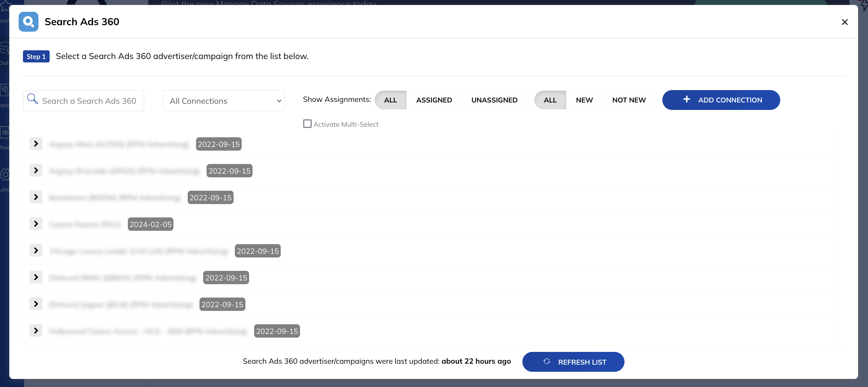Filter by UNASSIGNED advertisers
This screenshot has width=868, height=387.
494,100
